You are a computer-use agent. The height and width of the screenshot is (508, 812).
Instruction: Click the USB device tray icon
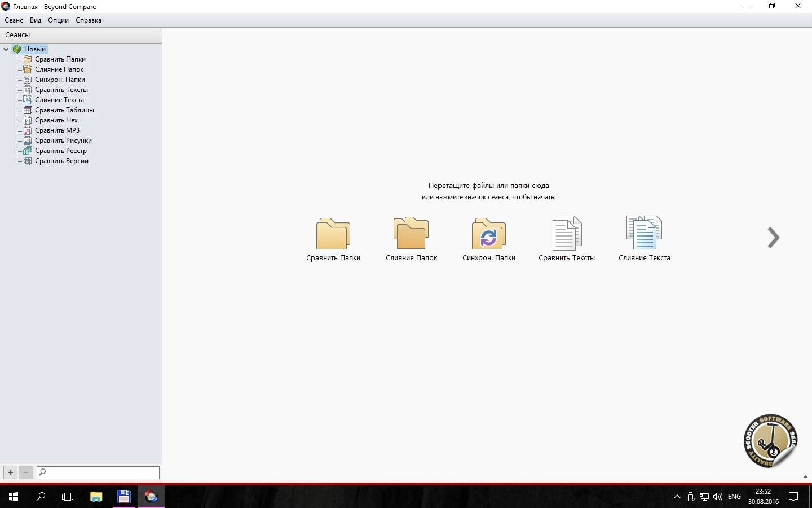coord(691,497)
